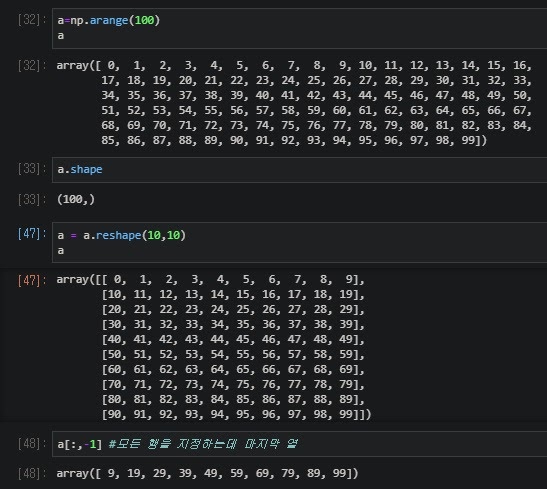Click the a[:,-1] code cell
Viewport: 547px width, 489px height.
[x=299, y=444]
